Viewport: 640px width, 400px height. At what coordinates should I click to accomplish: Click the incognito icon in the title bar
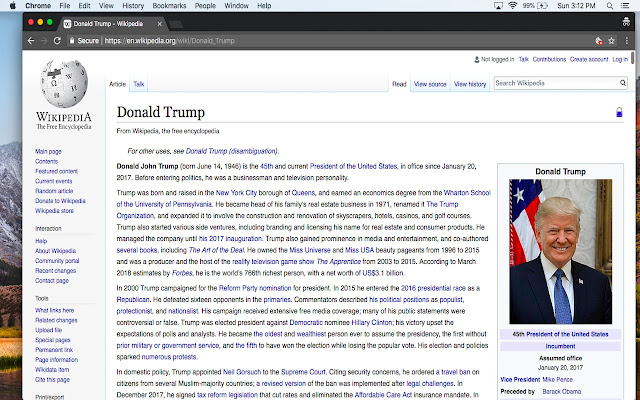point(627,22)
